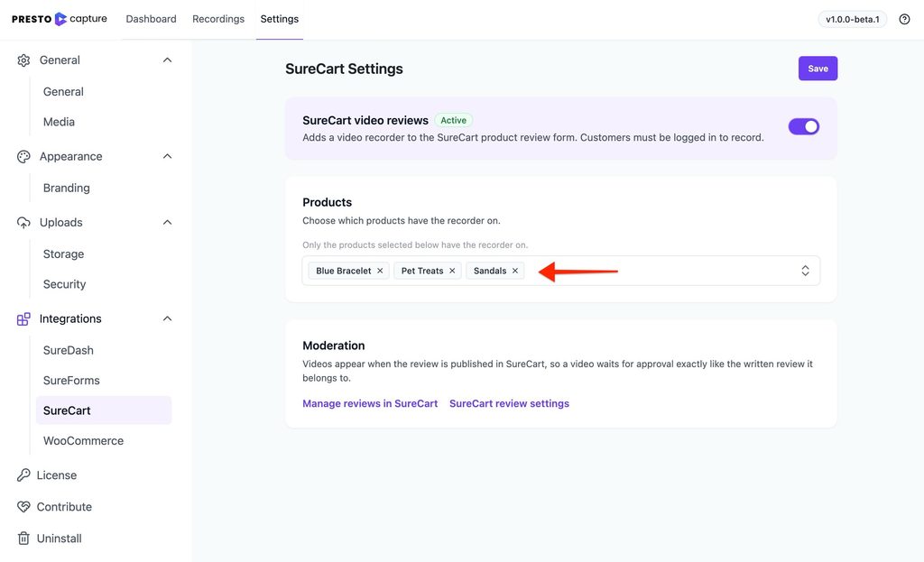This screenshot has height=562, width=924.
Task: Click the Pet Treats tag label
Action: (x=422, y=271)
